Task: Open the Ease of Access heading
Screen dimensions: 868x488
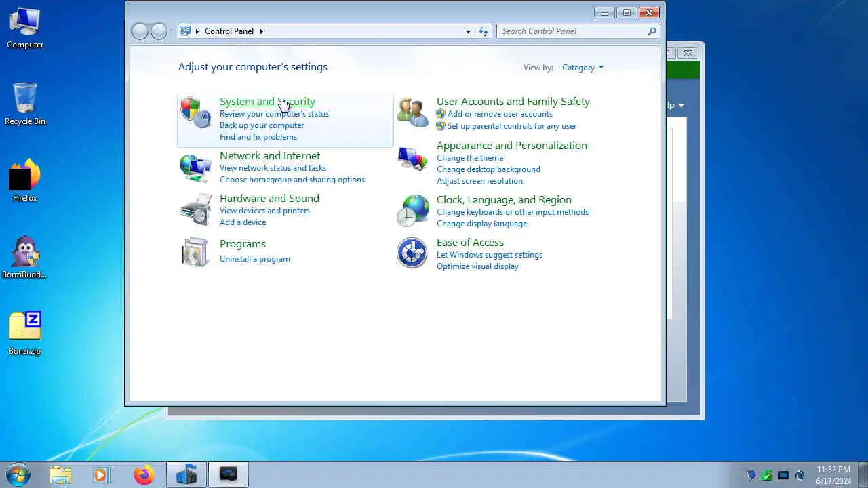Action: point(470,243)
